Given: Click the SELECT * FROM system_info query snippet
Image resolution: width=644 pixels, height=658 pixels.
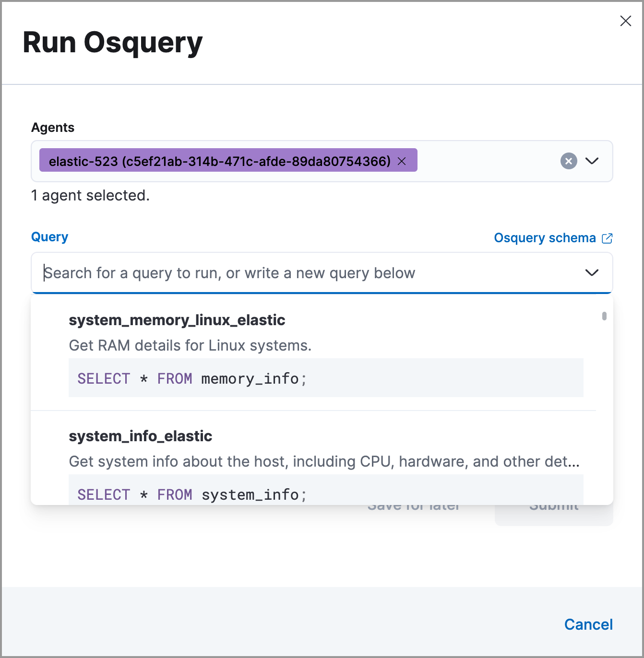Looking at the screenshot, I should pyautogui.click(x=192, y=494).
